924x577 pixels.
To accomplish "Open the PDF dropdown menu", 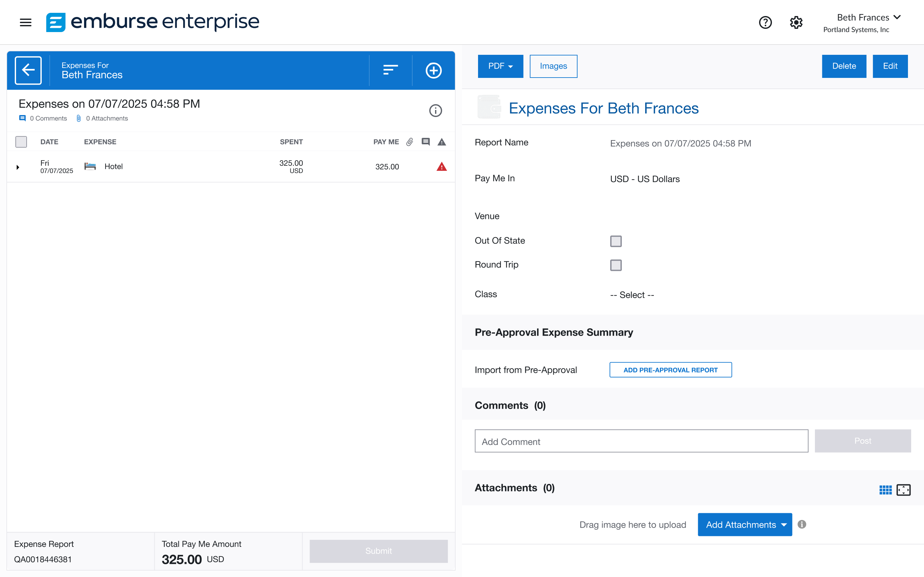I will [x=500, y=66].
